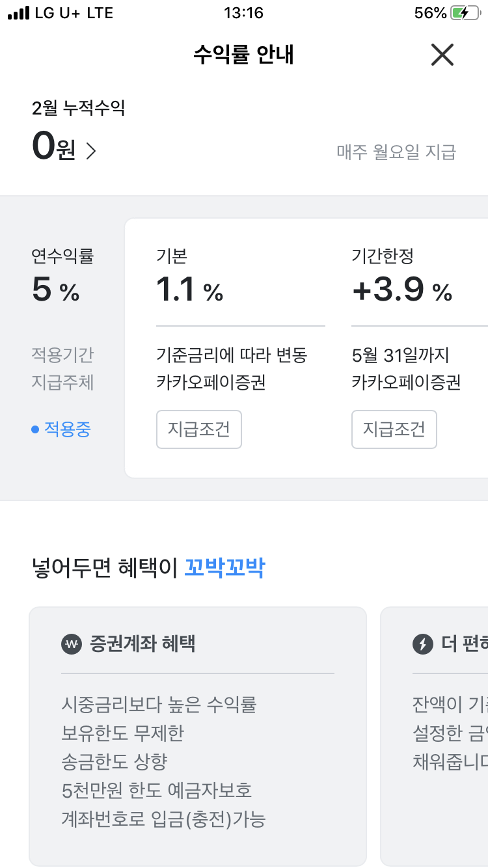Tap the 지급조건 button under 기간한정

pyautogui.click(x=394, y=429)
